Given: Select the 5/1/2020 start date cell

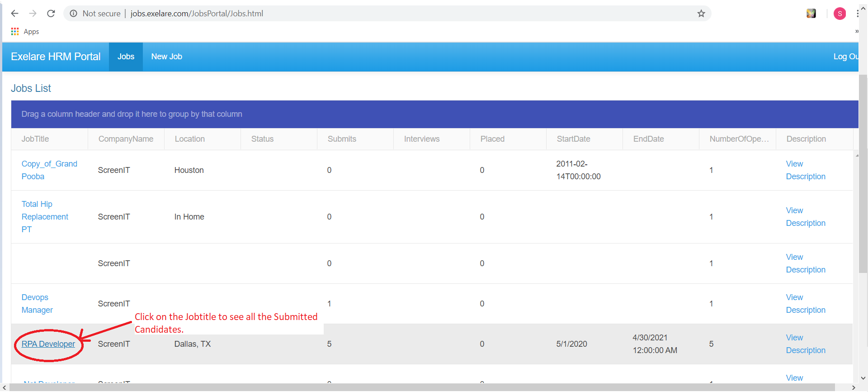Looking at the screenshot, I should 571,344.
